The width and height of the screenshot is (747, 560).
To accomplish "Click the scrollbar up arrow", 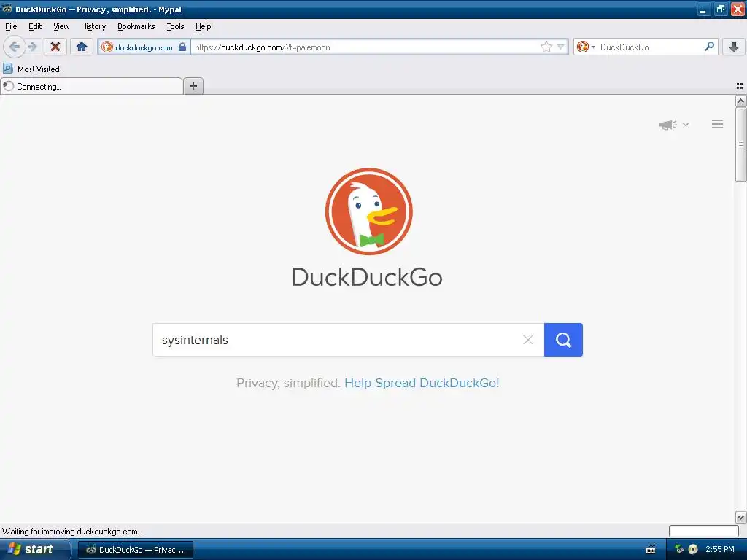I will pyautogui.click(x=740, y=101).
